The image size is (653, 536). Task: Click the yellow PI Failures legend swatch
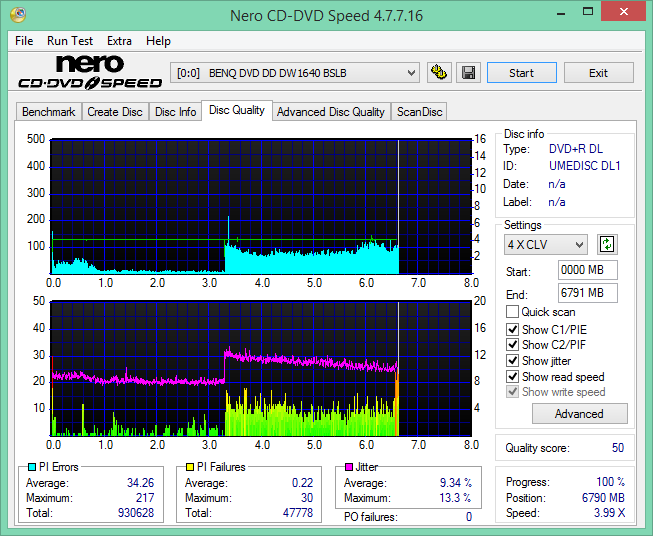(190, 467)
